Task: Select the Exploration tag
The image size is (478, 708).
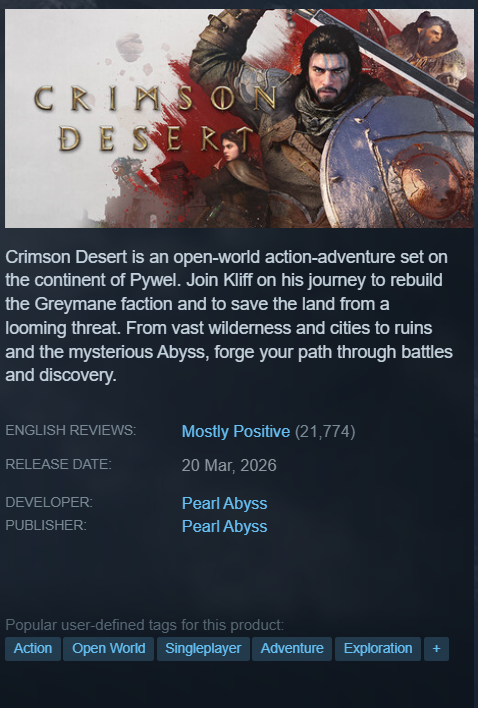Action: (378, 649)
